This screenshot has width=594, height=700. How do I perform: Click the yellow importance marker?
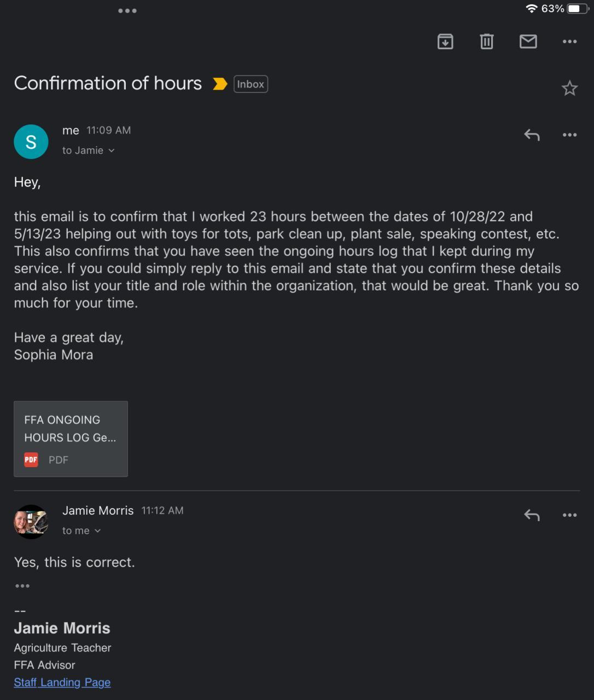[220, 84]
